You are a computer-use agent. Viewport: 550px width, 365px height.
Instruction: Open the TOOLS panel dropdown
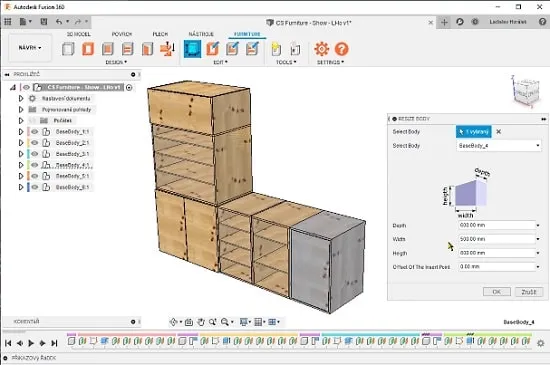286,62
